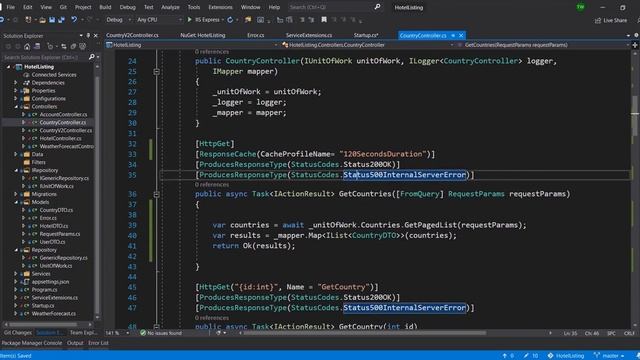This screenshot has height=360, width=640.
Task: Click the Save All icon in the toolbar
Action: pos(61,20)
